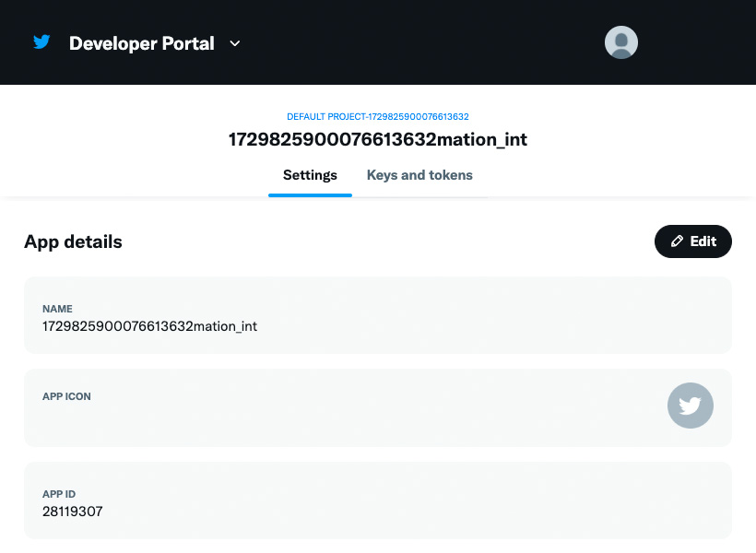Switch to the Keys and tokens tab
756x553 pixels.
[419, 175]
